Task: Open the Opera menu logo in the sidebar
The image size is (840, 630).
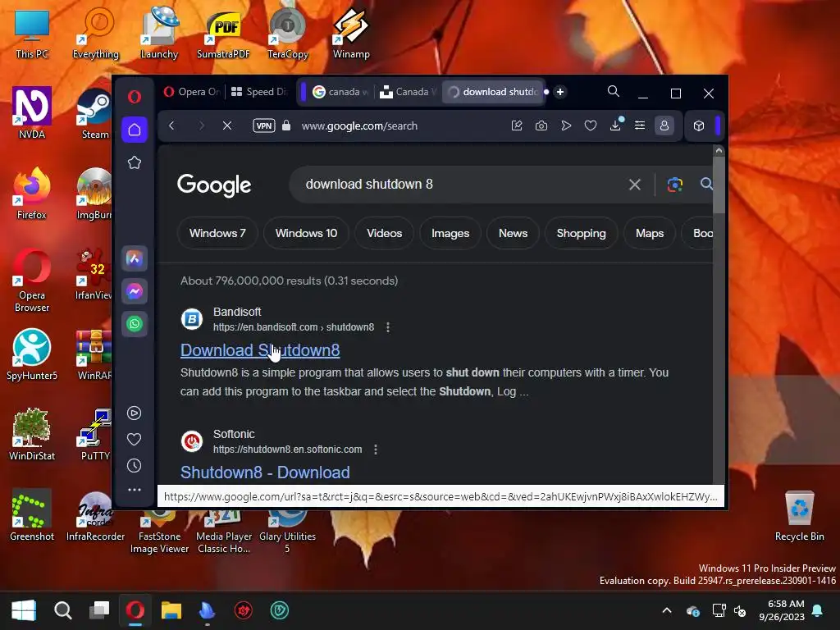Action: [135, 97]
